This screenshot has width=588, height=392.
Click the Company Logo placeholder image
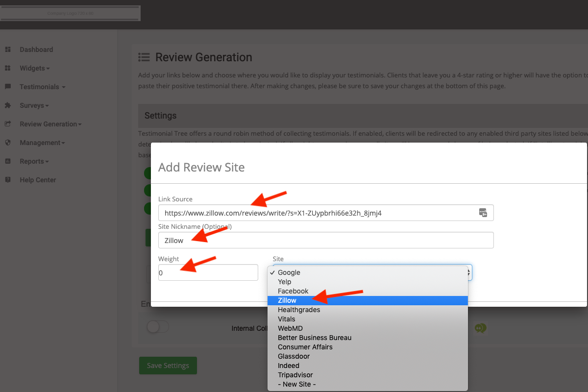(70, 13)
